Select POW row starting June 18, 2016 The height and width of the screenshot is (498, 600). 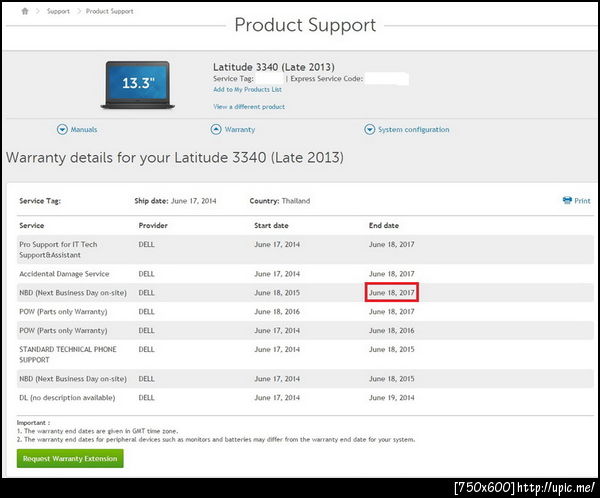point(305,312)
